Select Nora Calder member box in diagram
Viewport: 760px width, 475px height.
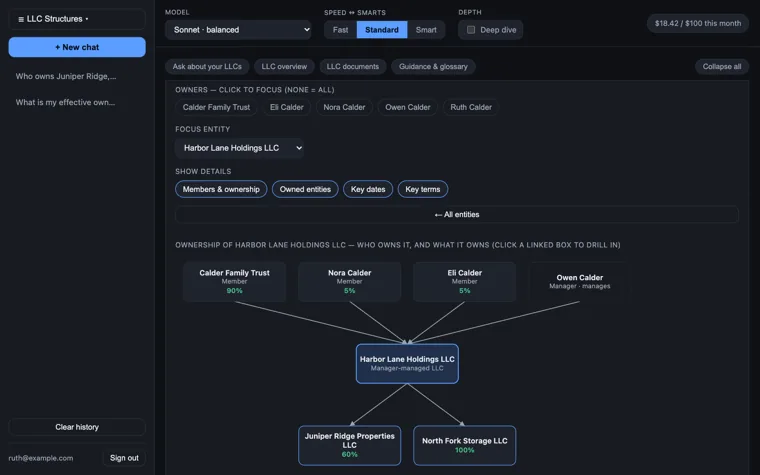coord(349,282)
